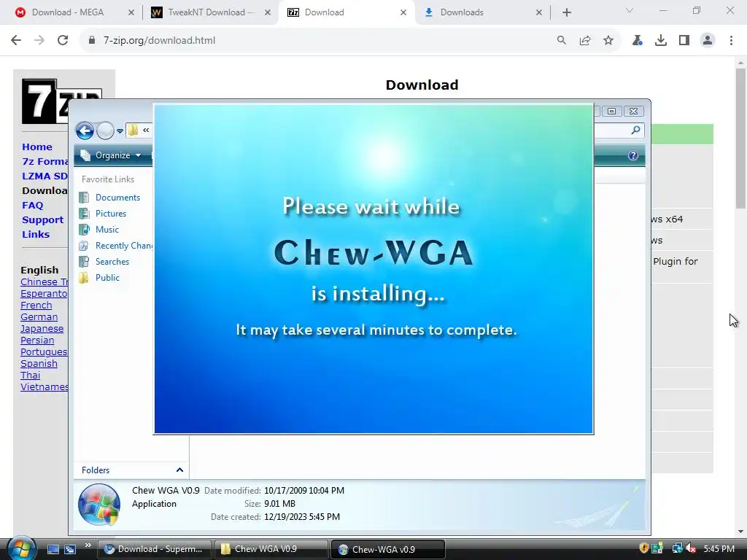Switch language to French

tap(36, 306)
